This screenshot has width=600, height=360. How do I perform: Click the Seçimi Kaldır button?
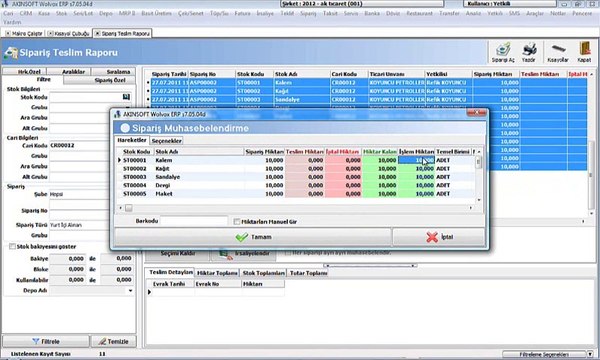pyautogui.click(x=178, y=253)
